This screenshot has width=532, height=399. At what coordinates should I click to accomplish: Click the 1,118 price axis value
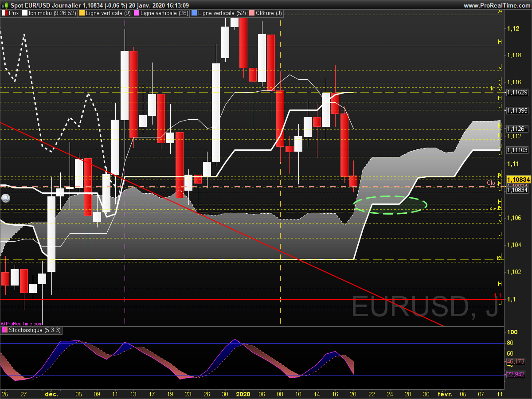coord(514,55)
